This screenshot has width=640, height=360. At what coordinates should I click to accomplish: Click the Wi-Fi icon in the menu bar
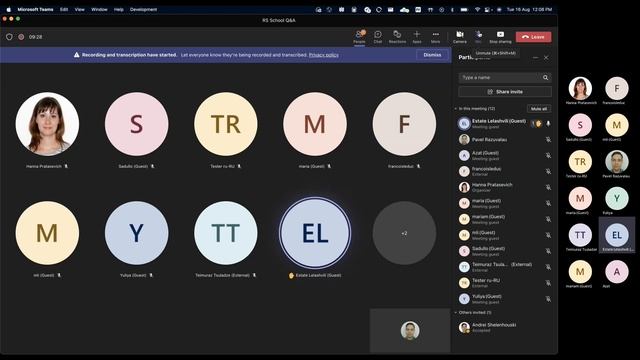pos(477,9)
